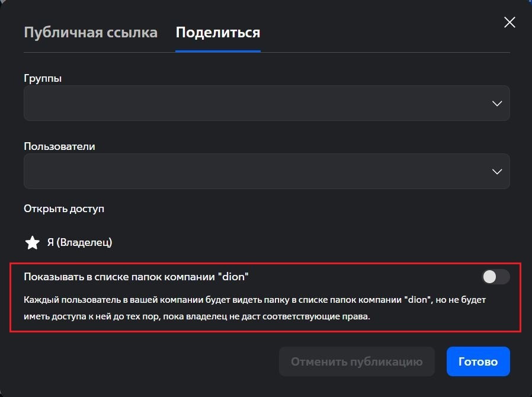532x397 pixels.
Task: Click the chevron arrow in Пользователи field
Action: [x=497, y=171]
